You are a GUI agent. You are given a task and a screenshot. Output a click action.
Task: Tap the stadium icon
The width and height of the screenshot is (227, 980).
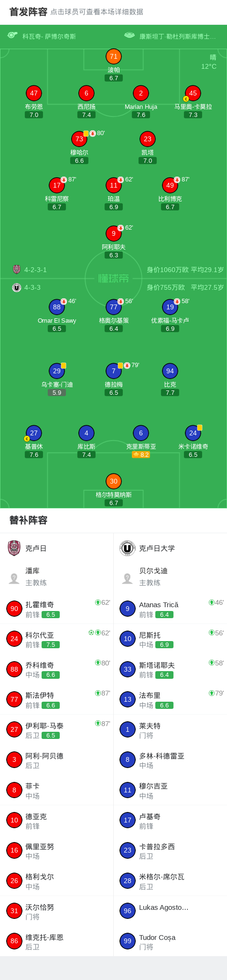point(130,35)
